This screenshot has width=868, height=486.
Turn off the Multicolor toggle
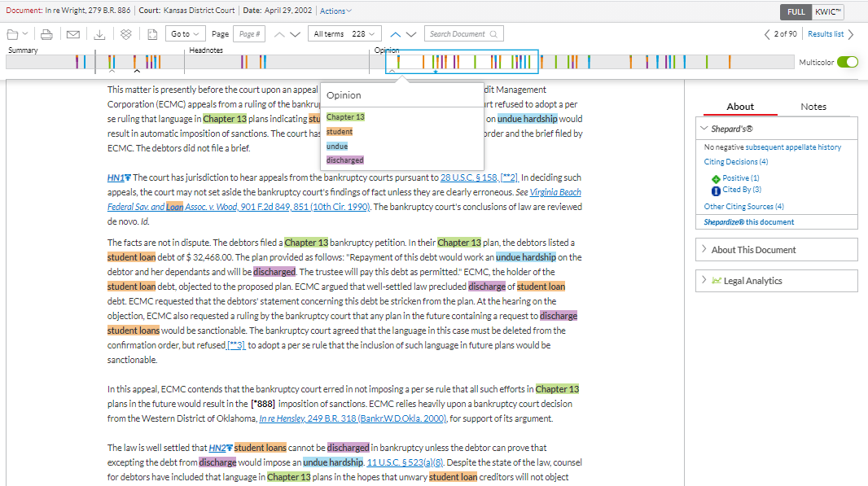click(847, 63)
